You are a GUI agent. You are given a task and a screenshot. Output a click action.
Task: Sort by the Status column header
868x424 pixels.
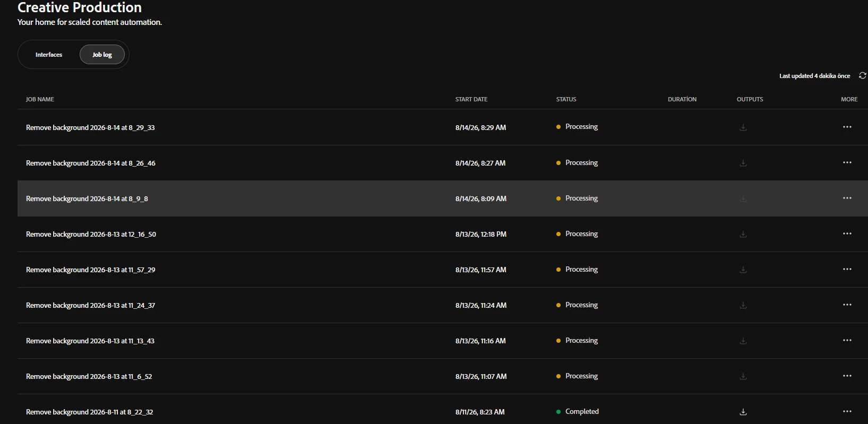pos(566,99)
